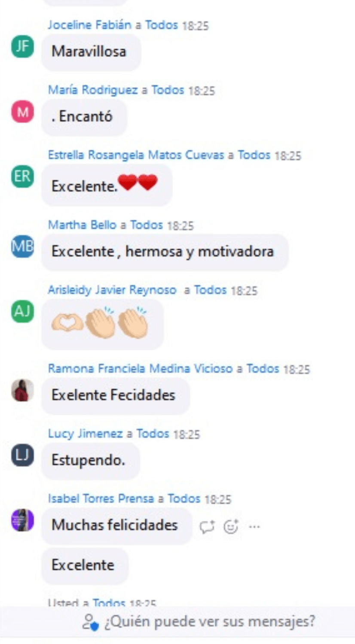The image size is (355, 644).
Task: Open more options for Muchas felicidades message
Action: click(x=255, y=526)
